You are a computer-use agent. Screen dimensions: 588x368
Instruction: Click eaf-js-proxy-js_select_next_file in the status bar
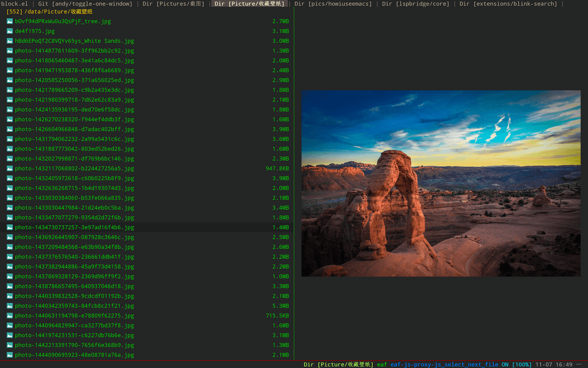click(444, 364)
